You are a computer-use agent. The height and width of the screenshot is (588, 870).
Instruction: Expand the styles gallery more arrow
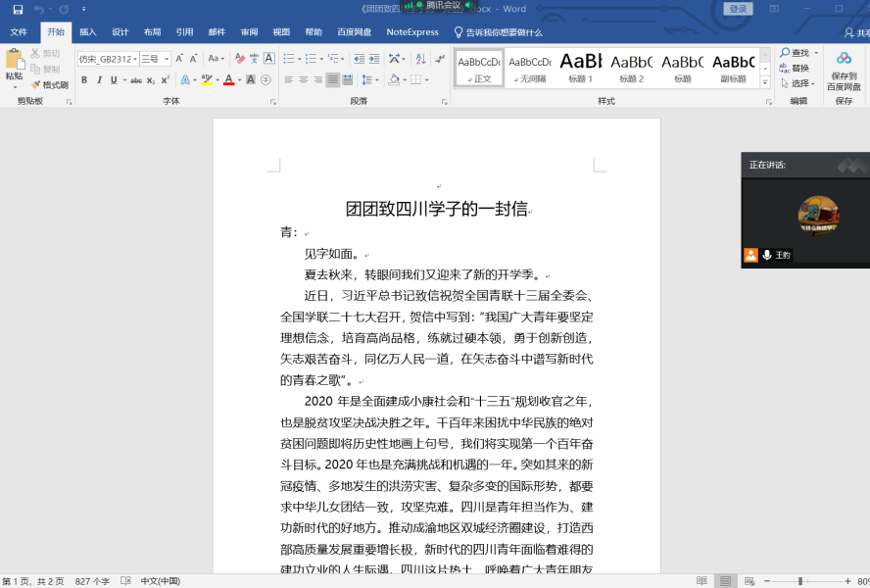(765, 82)
